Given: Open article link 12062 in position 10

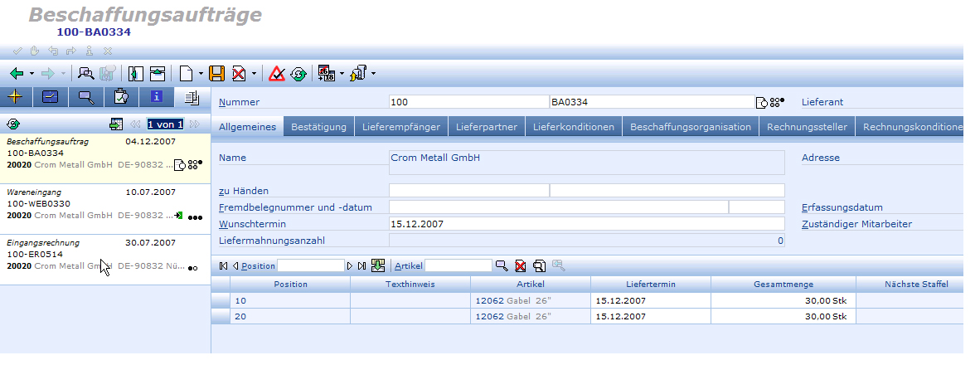Looking at the screenshot, I should (488, 300).
